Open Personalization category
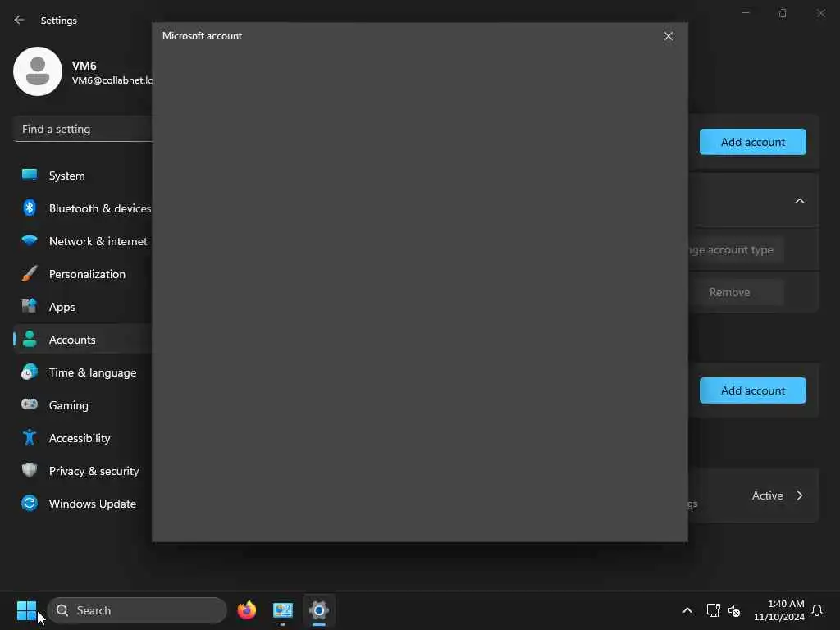840x630 pixels. [x=83, y=274]
